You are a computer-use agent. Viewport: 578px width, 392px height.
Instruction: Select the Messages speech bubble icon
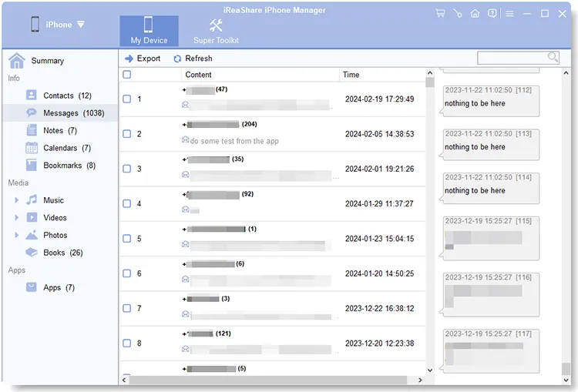point(32,112)
